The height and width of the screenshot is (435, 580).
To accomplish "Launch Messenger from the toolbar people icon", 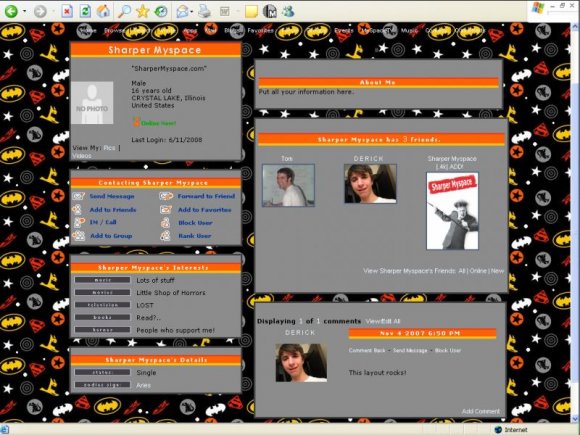I will click(288, 11).
